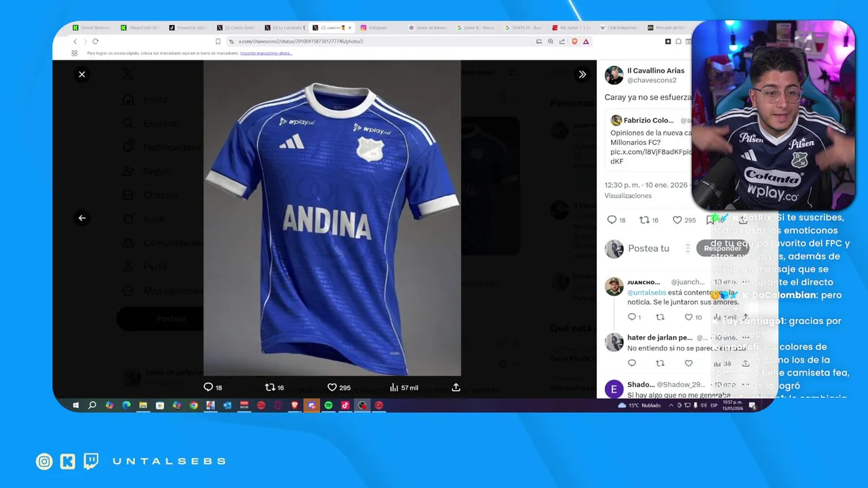Image resolution: width=868 pixels, height=488 pixels.
Task: Go to the previous photo with the left arrow
Action: tap(82, 218)
